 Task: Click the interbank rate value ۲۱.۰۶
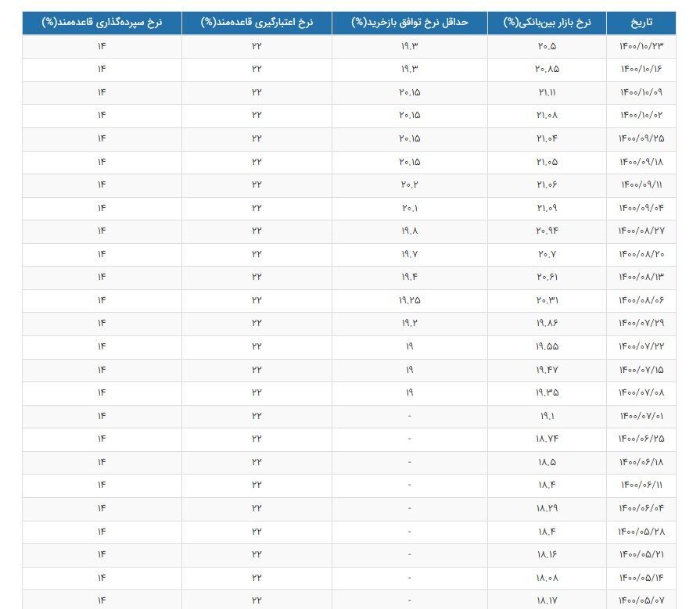547,184
